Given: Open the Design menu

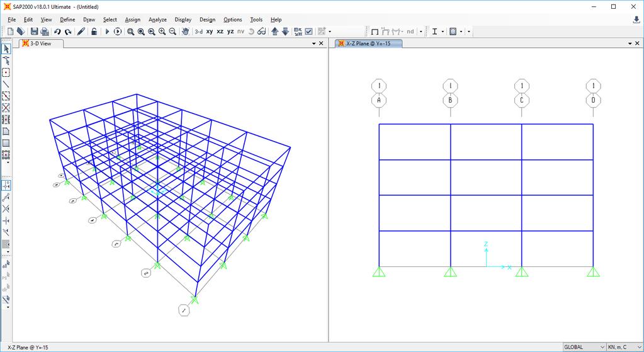Looking at the screenshot, I should [x=207, y=20].
